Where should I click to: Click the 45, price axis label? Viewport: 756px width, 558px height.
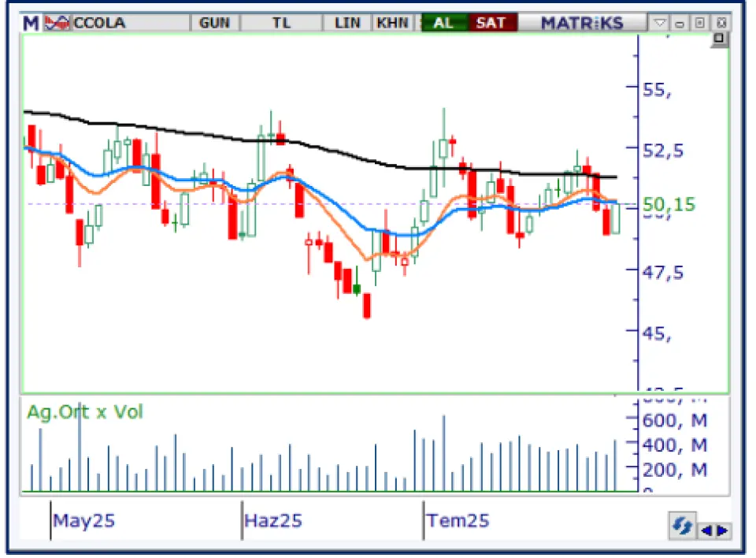pyautogui.click(x=657, y=333)
